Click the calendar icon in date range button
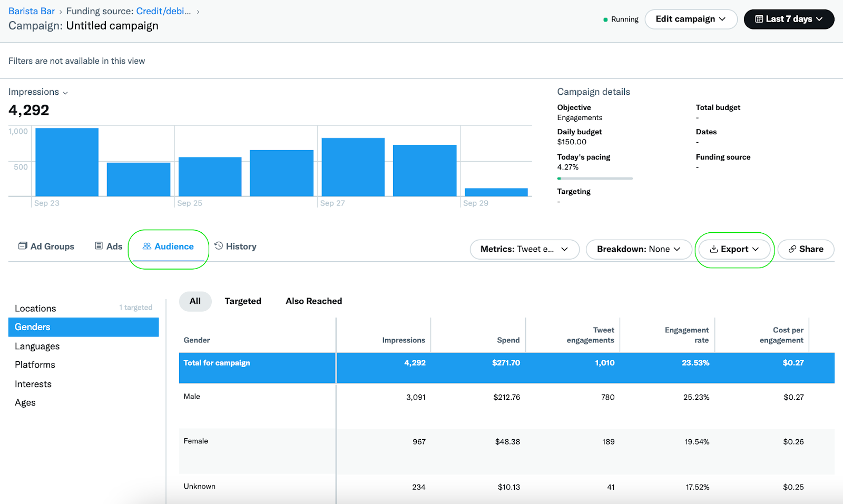Screen dimensions: 843x504 [x=759, y=19]
